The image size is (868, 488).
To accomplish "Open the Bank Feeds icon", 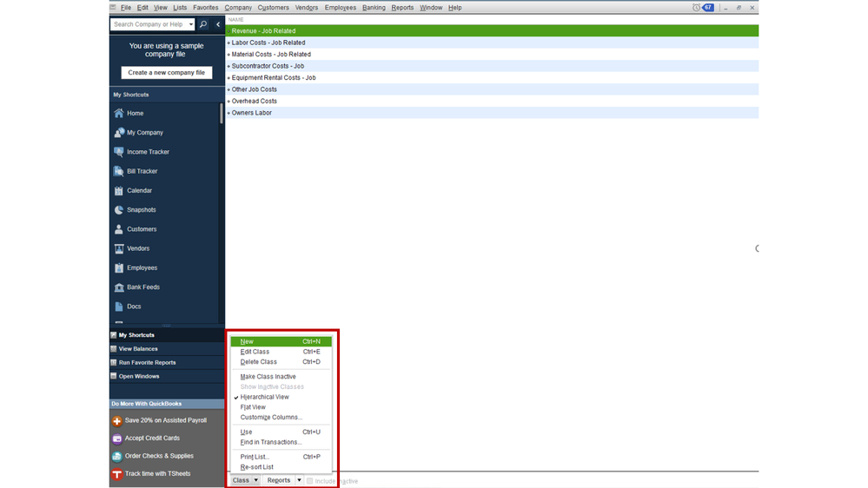I will click(119, 287).
